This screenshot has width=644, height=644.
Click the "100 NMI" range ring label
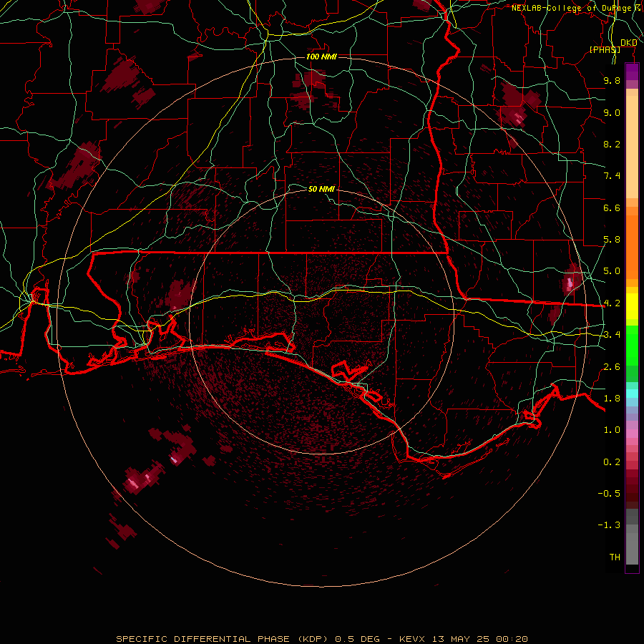click(x=321, y=57)
